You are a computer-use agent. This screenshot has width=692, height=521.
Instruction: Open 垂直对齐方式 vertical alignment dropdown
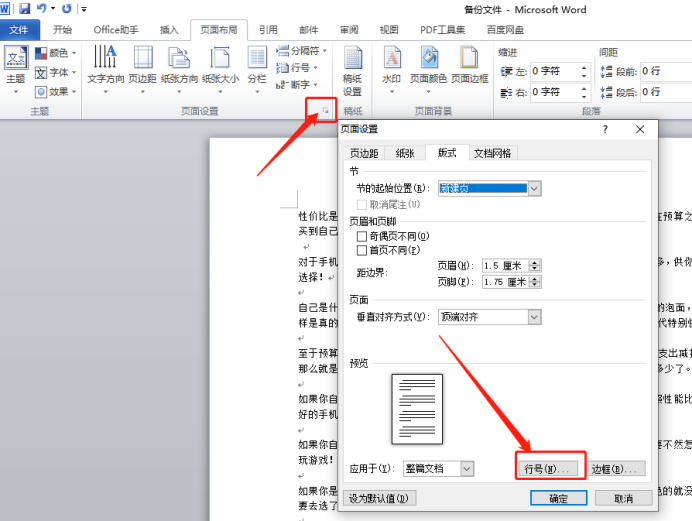[x=534, y=317]
